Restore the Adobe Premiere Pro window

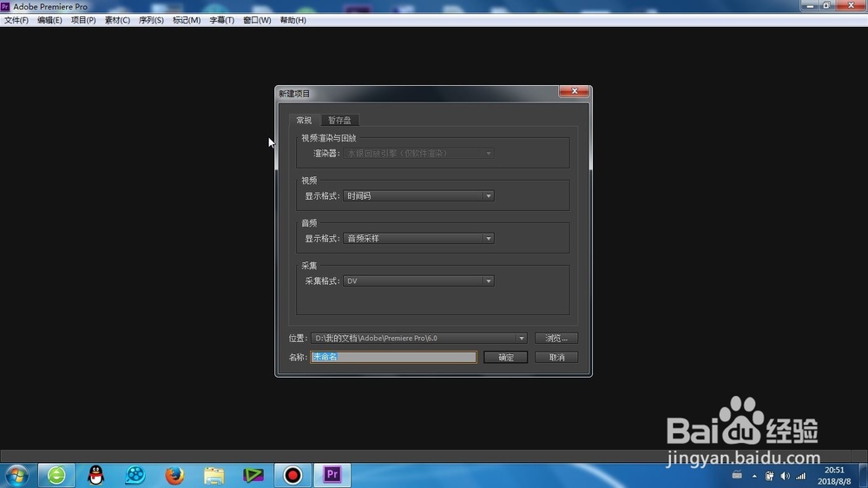coord(826,5)
